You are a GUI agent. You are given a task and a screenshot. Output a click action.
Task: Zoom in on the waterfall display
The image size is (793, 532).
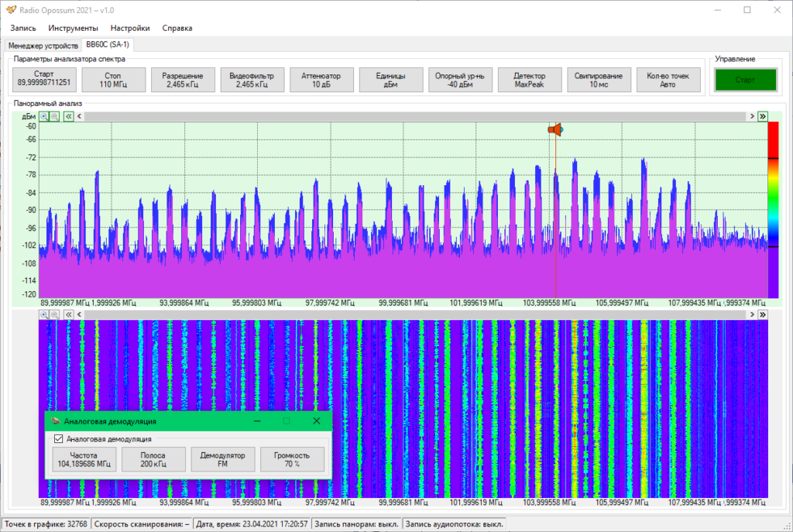click(x=44, y=314)
